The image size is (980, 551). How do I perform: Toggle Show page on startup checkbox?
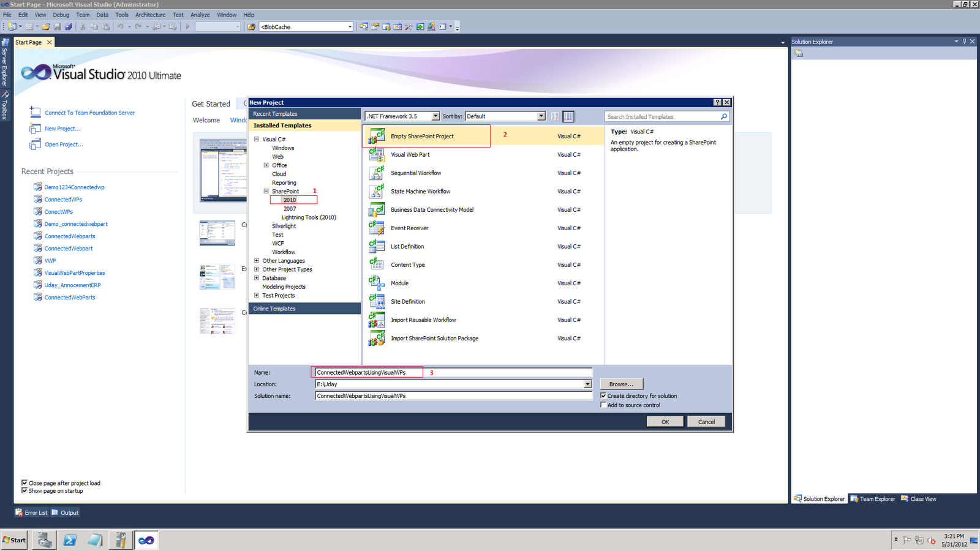coord(24,490)
